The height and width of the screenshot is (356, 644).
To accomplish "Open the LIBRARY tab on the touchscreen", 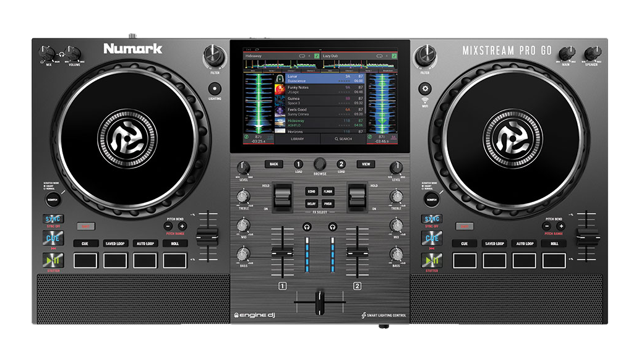I will point(297,139).
